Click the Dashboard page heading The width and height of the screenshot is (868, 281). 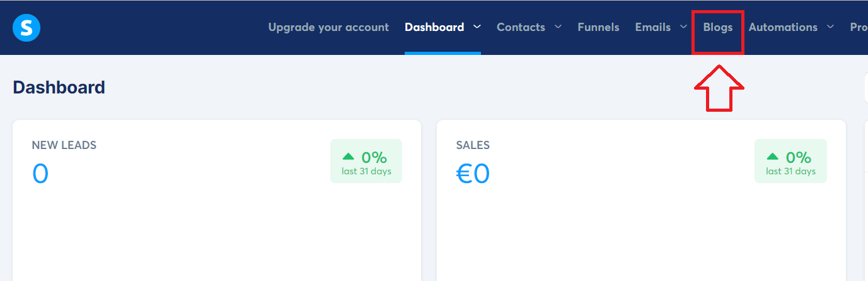pyautogui.click(x=59, y=87)
